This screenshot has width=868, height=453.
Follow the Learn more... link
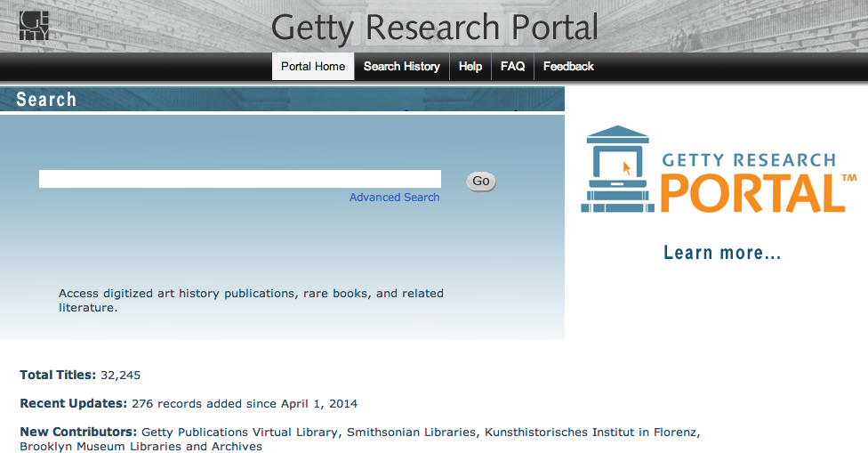click(x=722, y=253)
